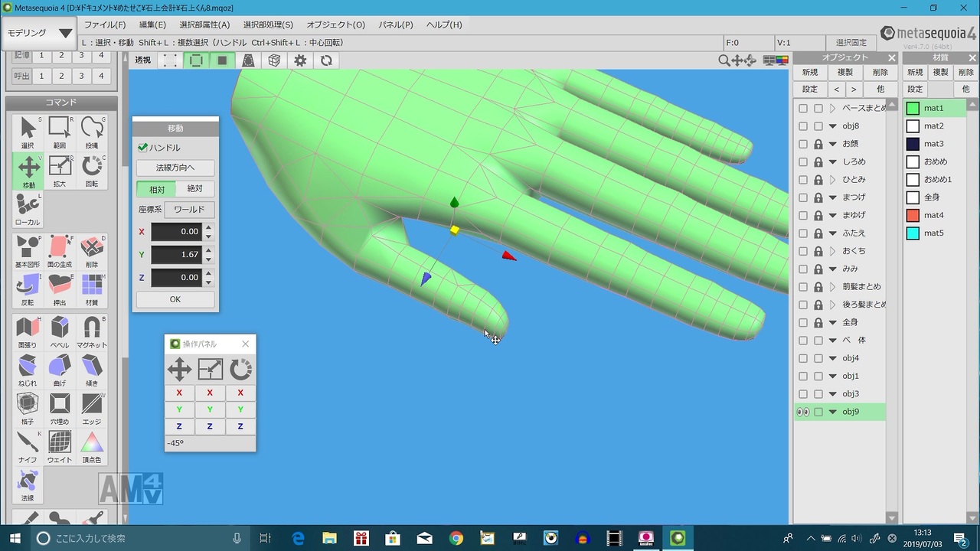
Task: Uncheck the ハンドル checkbox
Action: (142, 148)
